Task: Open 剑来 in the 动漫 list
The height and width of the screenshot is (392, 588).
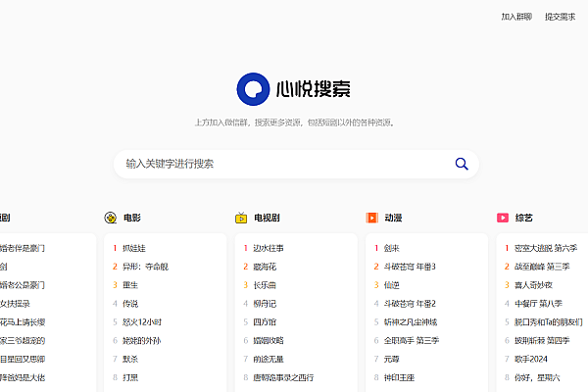Action: point(391,248)
